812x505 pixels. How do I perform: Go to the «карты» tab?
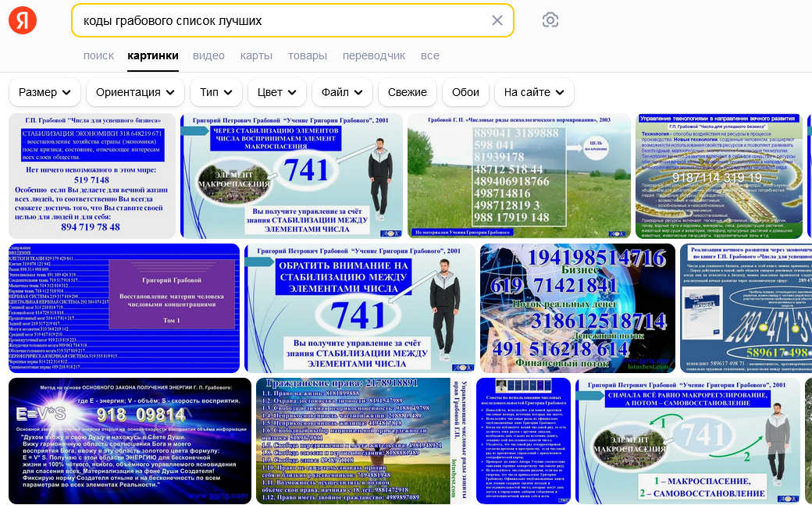point(256,56)
